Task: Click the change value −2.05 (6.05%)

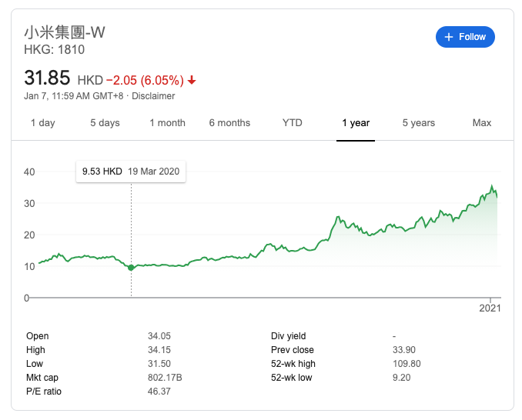Action: [146, 81]
